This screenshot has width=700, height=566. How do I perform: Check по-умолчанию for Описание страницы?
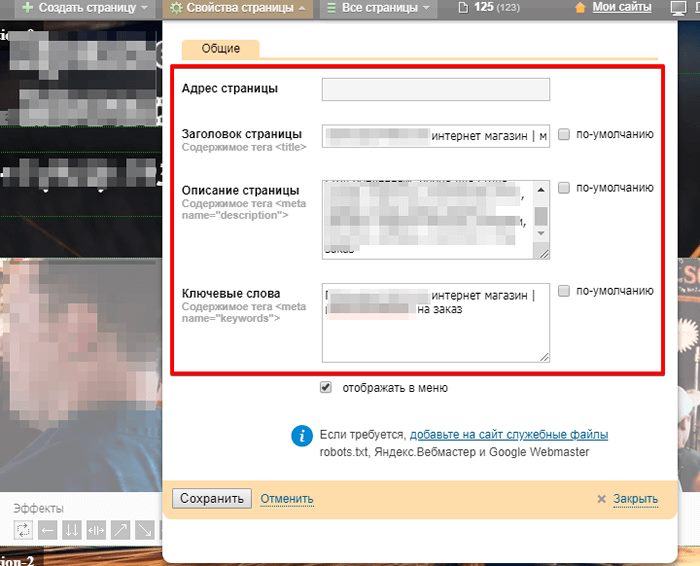point(564,187)
